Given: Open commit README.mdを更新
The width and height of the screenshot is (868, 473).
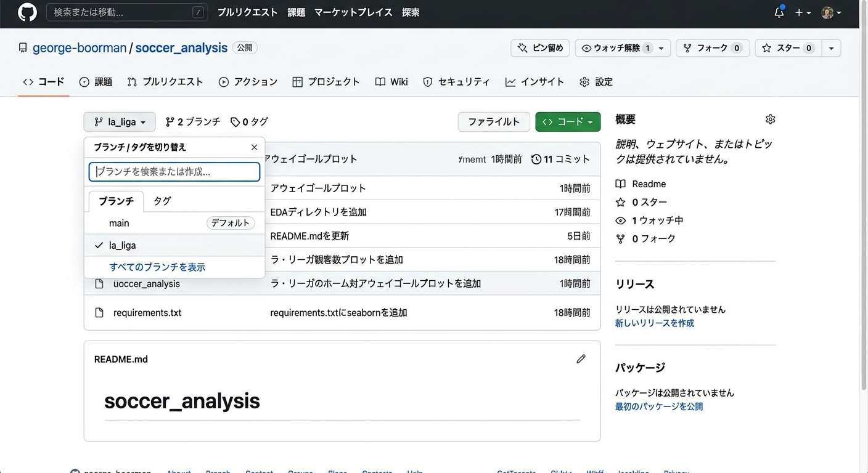Looking at the screenshot, I should point(309,236).
